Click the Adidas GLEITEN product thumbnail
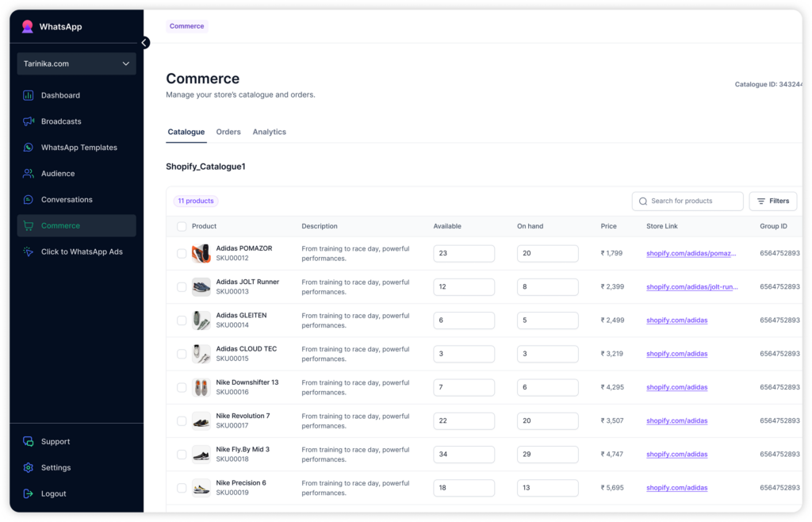The width and height of the screenshot is (812, 522). tap(201, 320)
